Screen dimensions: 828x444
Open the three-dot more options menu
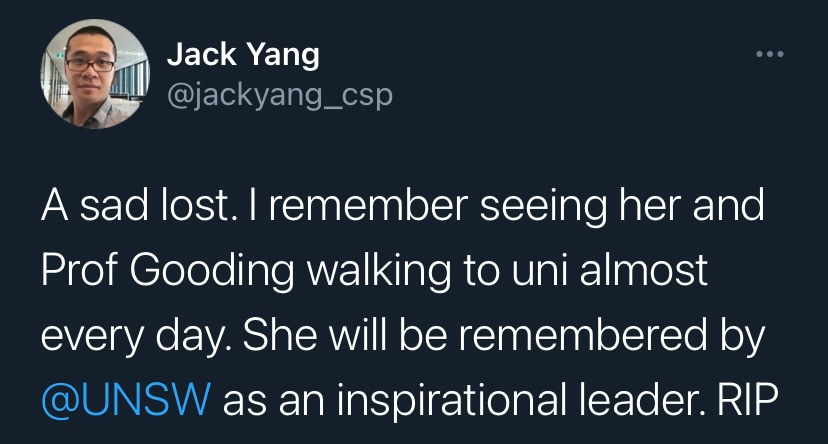769,52
